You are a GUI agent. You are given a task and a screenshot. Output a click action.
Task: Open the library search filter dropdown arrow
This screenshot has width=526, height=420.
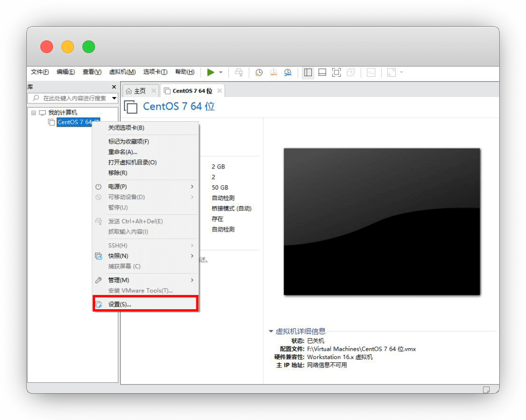[114, 98]
